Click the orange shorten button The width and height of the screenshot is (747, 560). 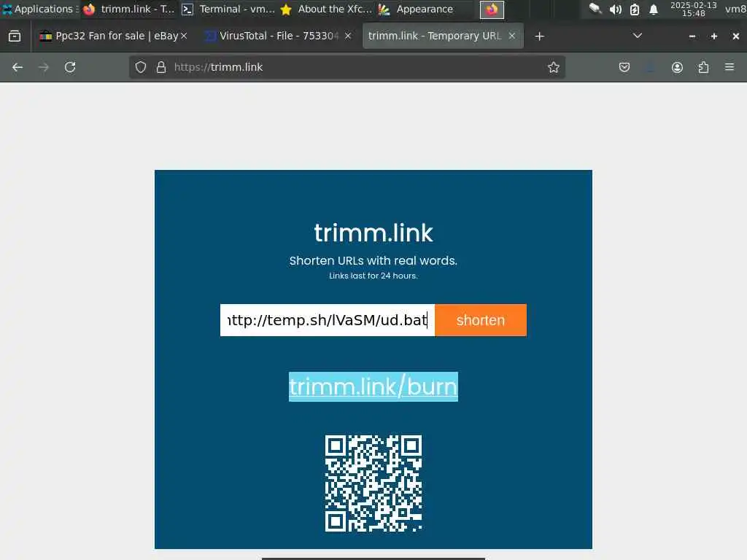tap(480, 320)
